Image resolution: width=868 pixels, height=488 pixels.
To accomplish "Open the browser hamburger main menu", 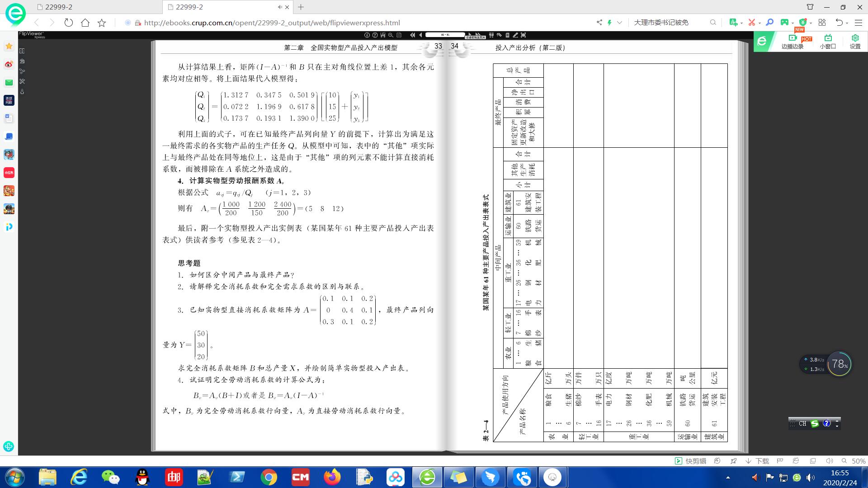I will coord(859,23).
